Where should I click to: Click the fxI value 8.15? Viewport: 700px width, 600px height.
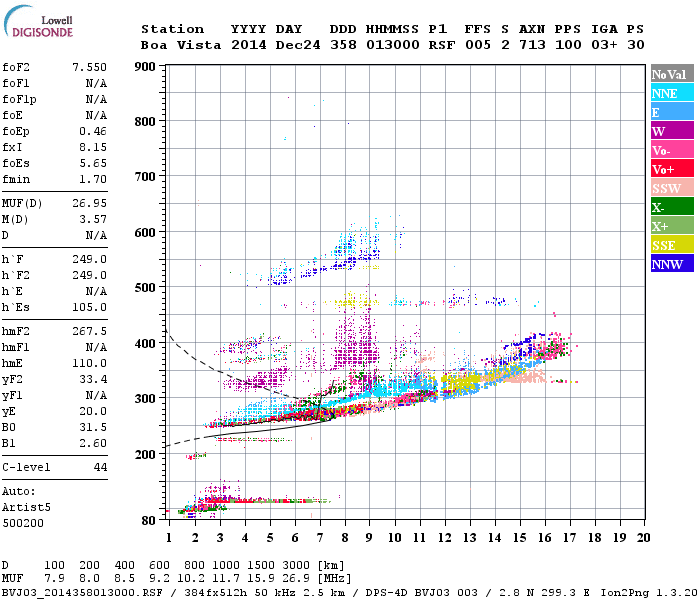tap(93, 147)
